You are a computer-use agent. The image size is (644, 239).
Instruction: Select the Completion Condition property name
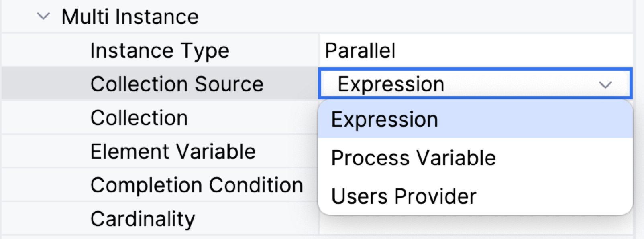click(196, 185)
